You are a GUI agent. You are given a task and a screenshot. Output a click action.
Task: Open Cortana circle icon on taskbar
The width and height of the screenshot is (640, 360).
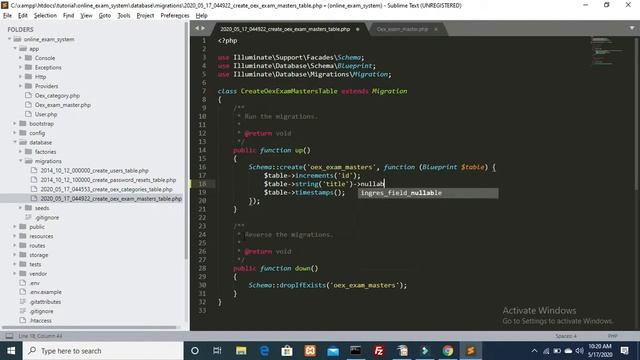195,351
